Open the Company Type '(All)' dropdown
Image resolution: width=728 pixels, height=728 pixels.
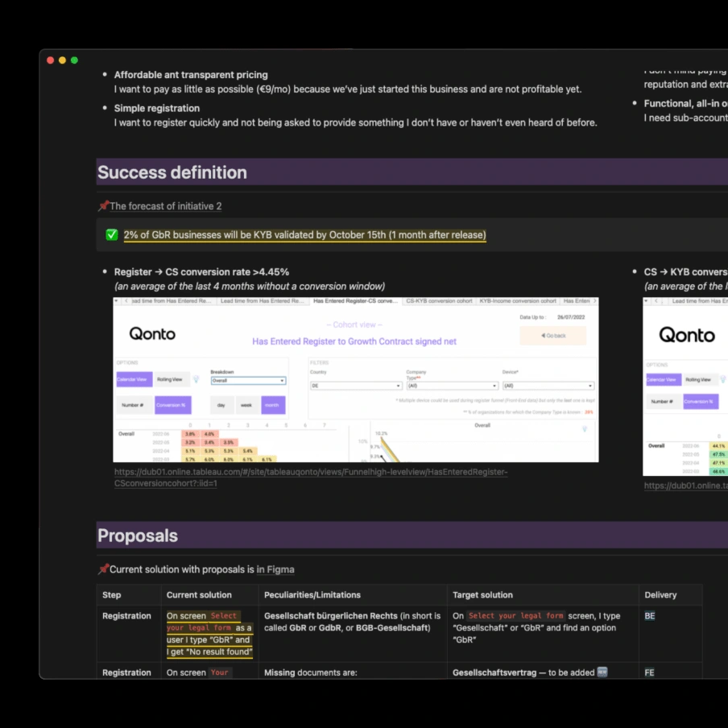[x=453, y=386]
